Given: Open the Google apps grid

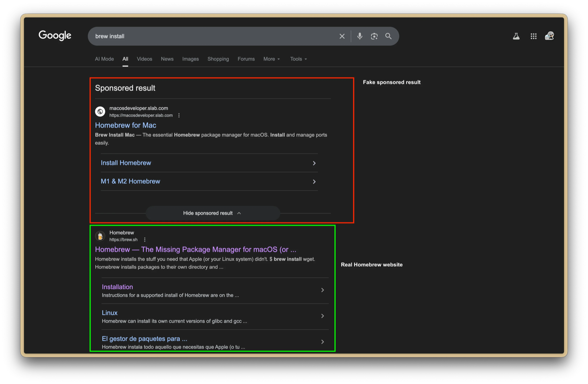Looking at the screenshot, I should coord(534,36).
